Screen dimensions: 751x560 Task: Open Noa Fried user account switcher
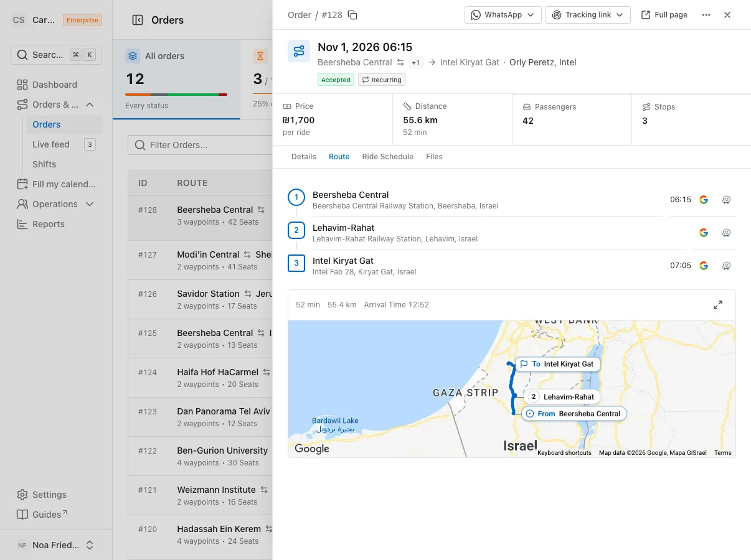pyautogui.click(x=56, y=545)
